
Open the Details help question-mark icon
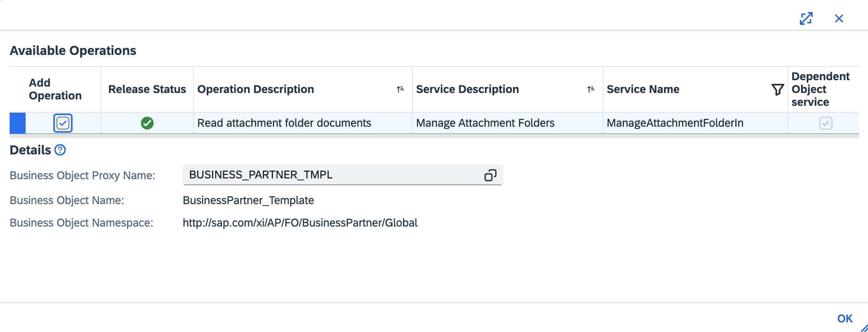60,150
